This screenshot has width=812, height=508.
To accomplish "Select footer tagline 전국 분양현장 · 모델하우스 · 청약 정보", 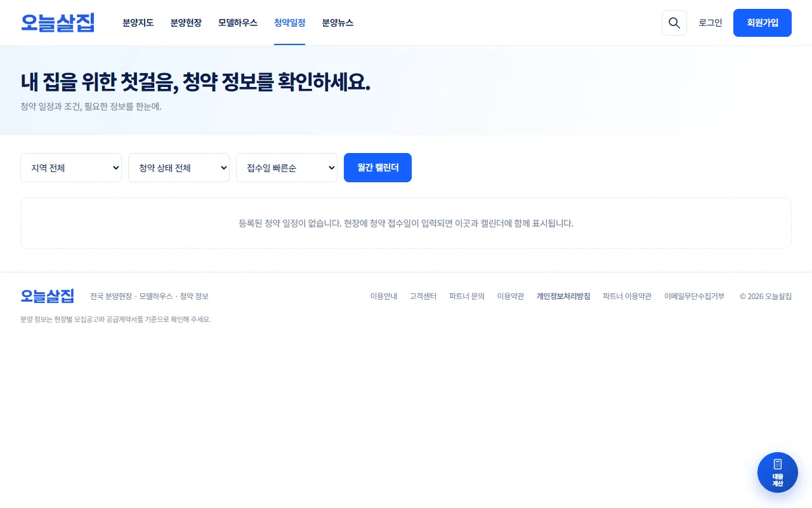I will (149, 297).
